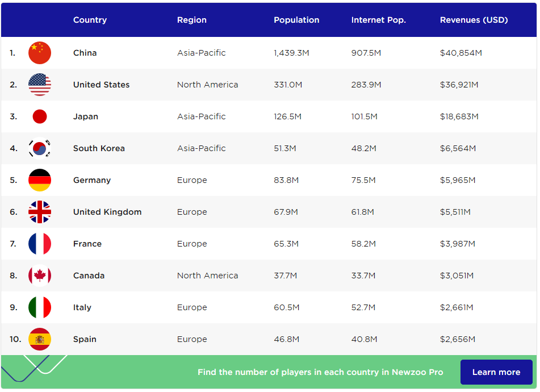Click the China flag icon
540x392 pixels.
(40, 53)
